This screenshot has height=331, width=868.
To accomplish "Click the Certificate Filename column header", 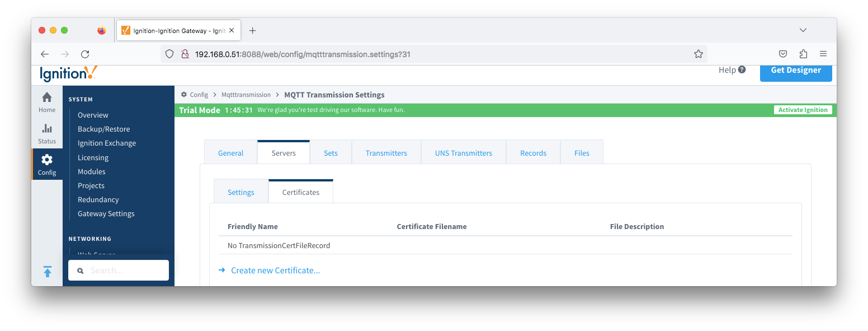I will [432, 227].
